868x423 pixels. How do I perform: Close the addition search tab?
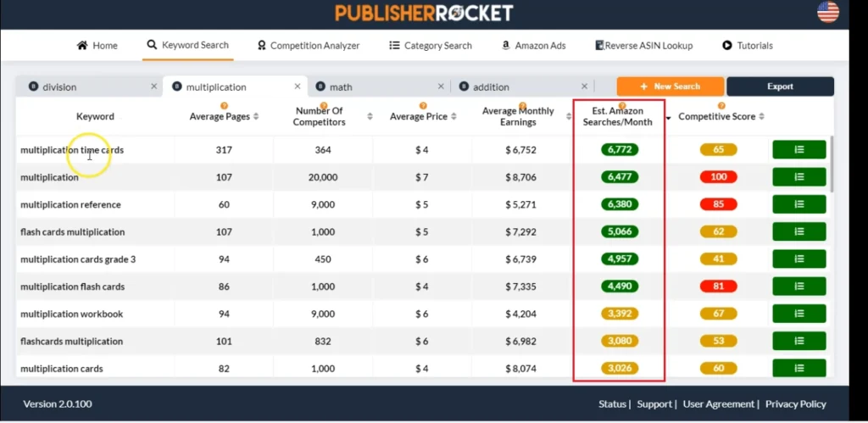tap(585, 86)
